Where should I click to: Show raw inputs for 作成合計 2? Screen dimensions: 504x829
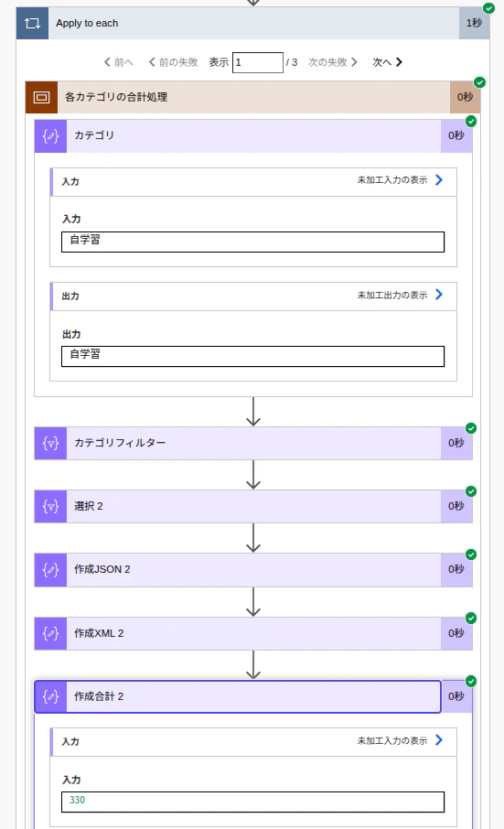(x=400, y=741)
